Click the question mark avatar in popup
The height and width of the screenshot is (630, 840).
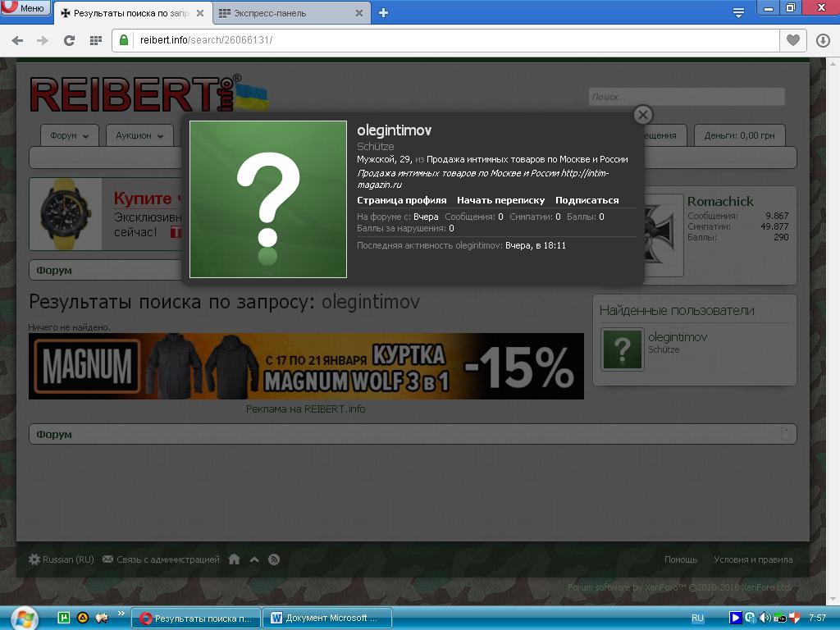click(268, 199)
